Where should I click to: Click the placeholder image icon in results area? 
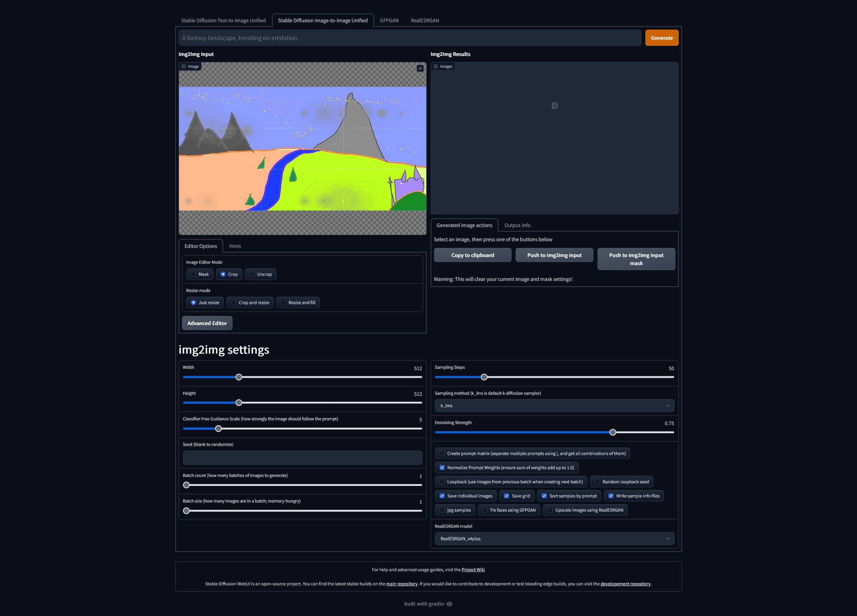click(554, 105)
